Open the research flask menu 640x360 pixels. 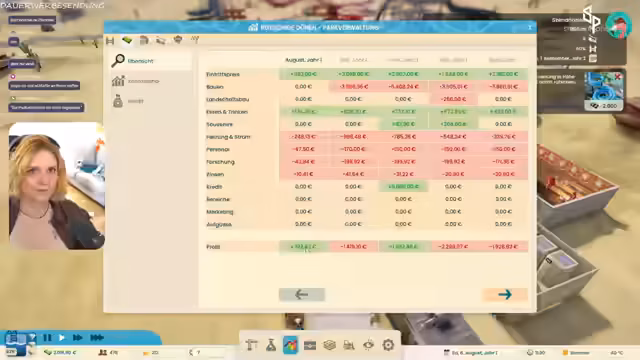click(271, 345)
